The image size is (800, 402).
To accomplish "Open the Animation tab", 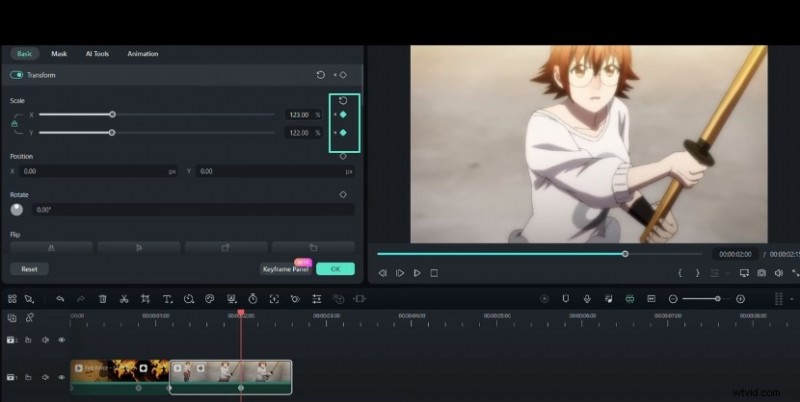I will pyautogui.click(x=143, y=54).
